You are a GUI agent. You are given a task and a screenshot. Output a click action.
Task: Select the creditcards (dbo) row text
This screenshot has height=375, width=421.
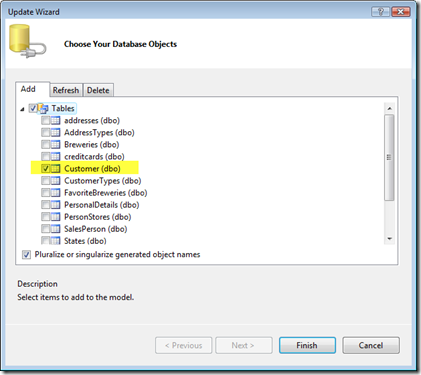click(x=94, y=156)
